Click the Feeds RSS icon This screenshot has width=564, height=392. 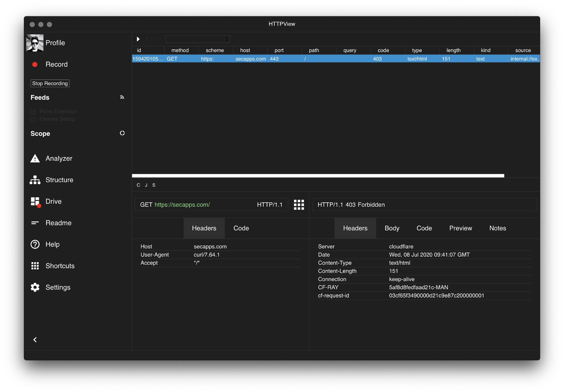coord(122,97)
